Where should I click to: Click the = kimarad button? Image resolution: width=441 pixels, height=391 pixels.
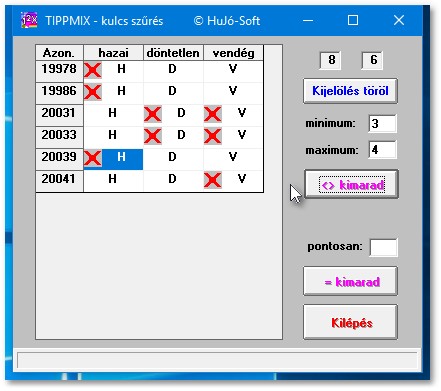[x=350, y=281]
